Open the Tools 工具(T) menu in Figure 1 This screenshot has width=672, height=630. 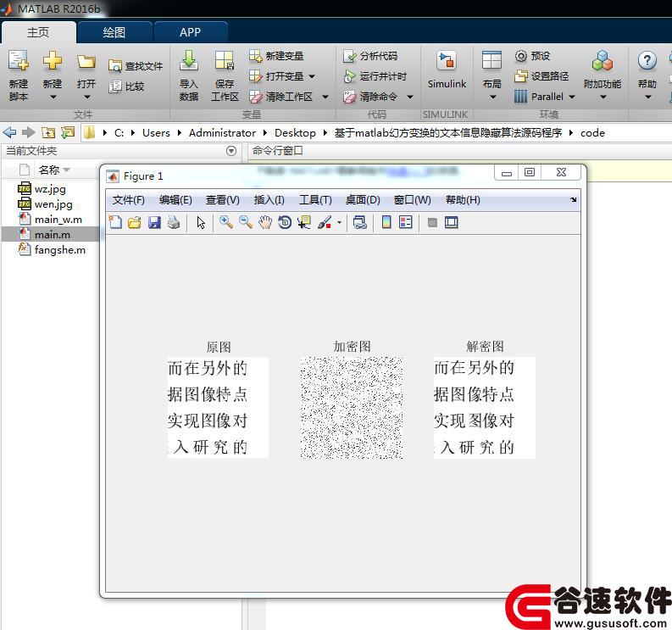[x=315, y=200]
